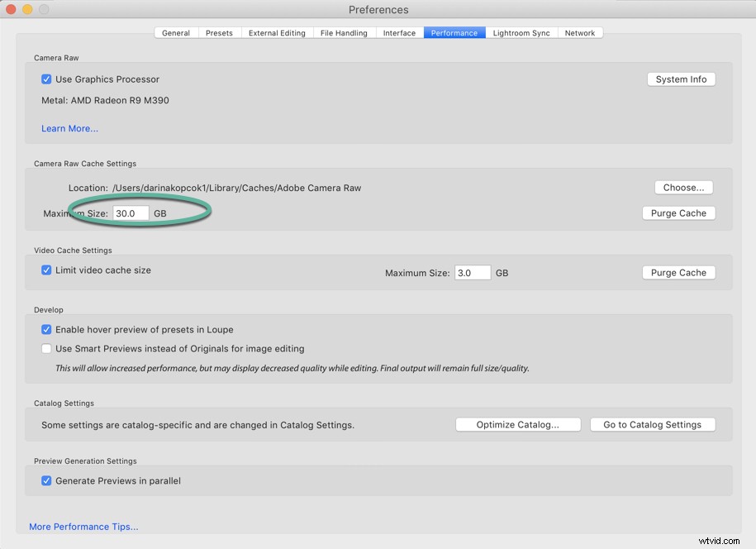Disable Use Graphics Processor

pos(46,79)
